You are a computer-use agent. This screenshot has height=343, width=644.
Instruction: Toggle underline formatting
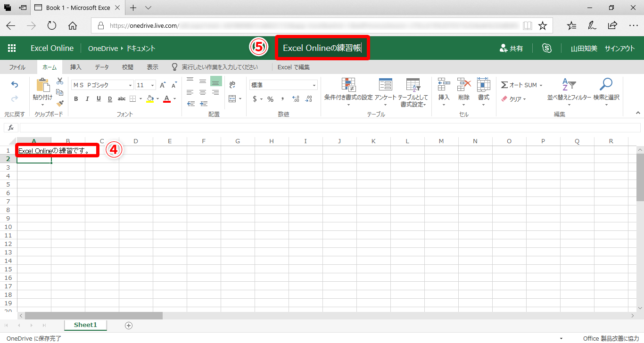point(99,99)
